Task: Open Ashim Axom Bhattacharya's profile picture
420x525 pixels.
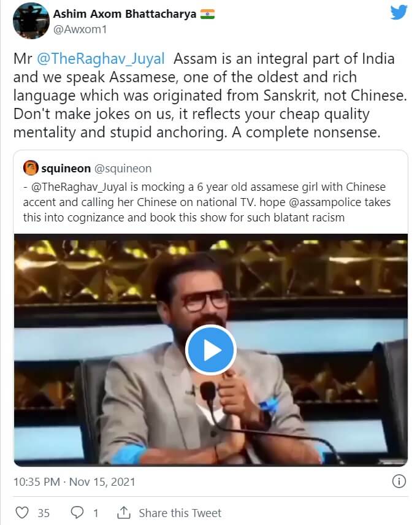Action: pos(31,21)
